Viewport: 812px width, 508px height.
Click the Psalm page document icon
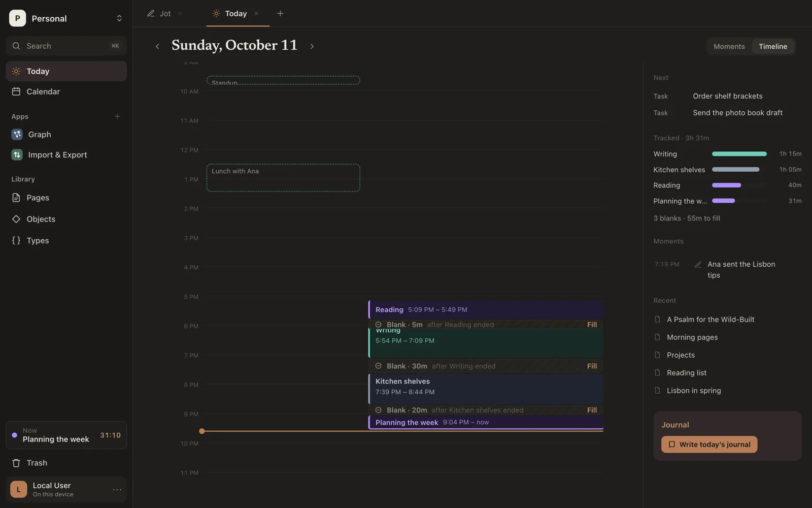[658, 320]
